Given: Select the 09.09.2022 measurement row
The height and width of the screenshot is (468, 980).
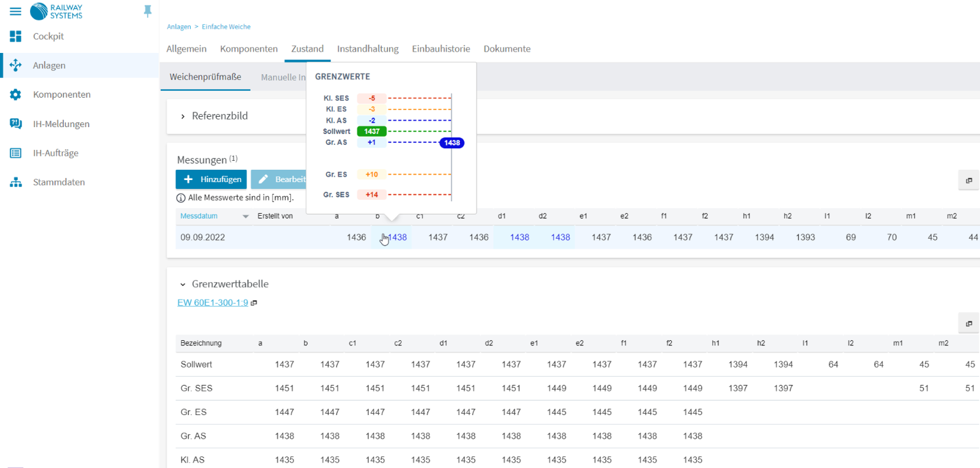Looking at the screenshot, I should [203, 238].
